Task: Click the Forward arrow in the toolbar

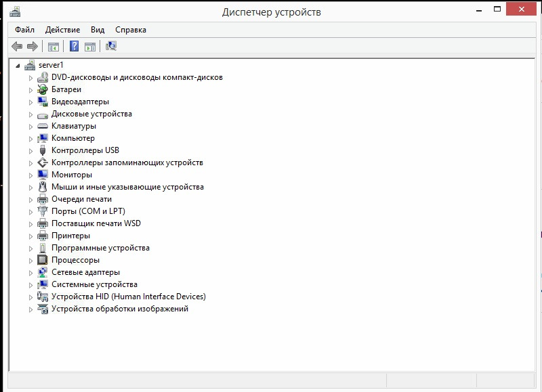Action: click(x=32, y=46)
